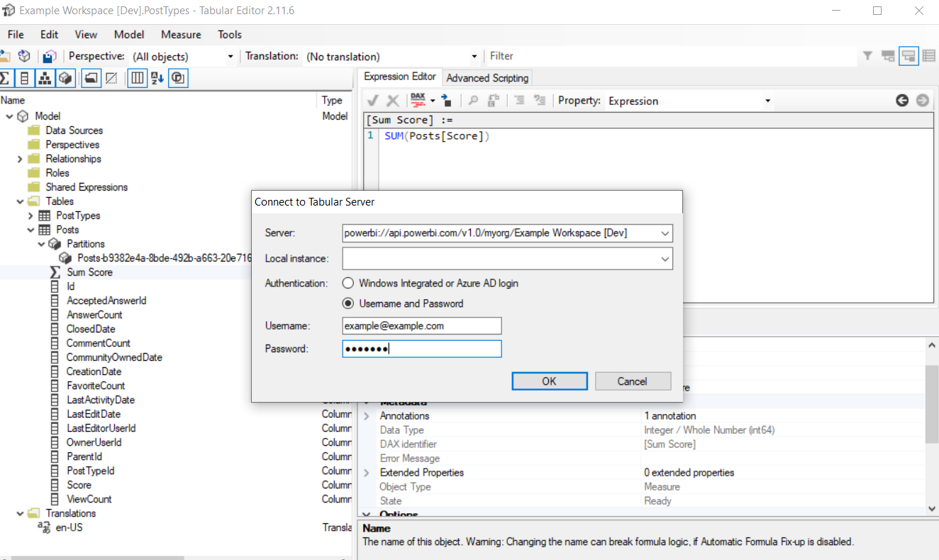
Task: Click the accept expression checkmark icon
Action: 373,101
